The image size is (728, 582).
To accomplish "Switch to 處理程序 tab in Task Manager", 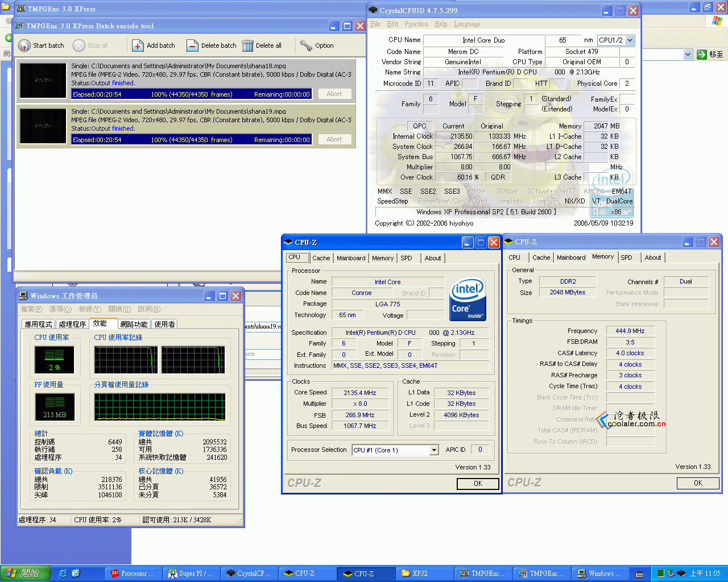I will [72, 324].
